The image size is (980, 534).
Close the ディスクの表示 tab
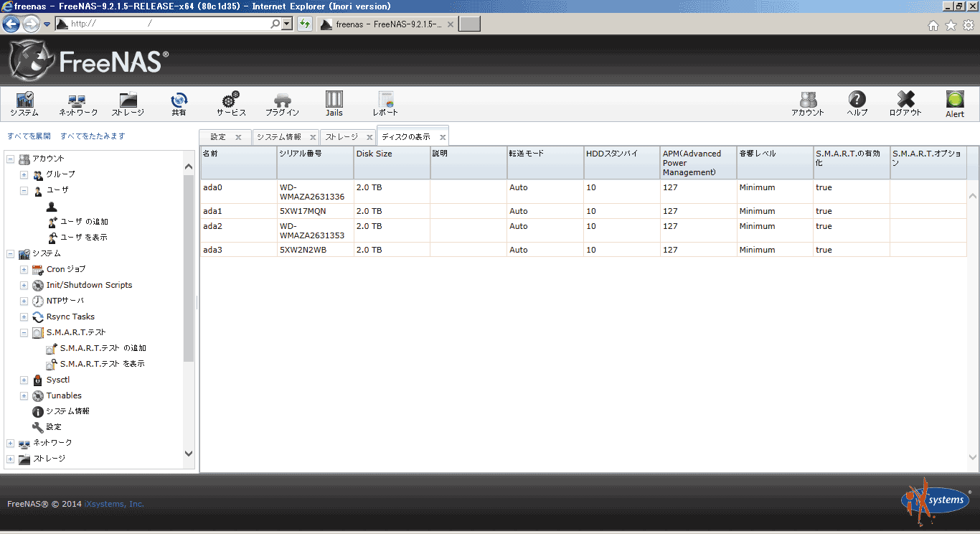(x=443, y=137)
